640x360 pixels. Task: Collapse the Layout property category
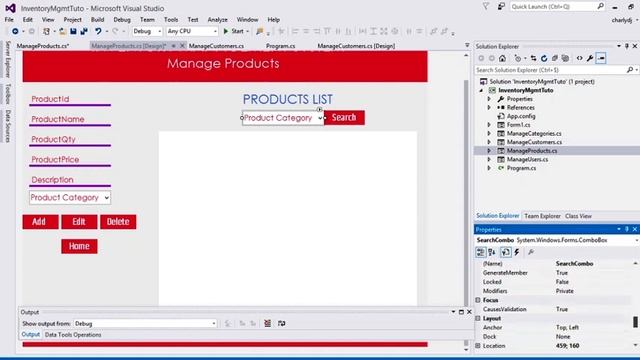[478, 318]
